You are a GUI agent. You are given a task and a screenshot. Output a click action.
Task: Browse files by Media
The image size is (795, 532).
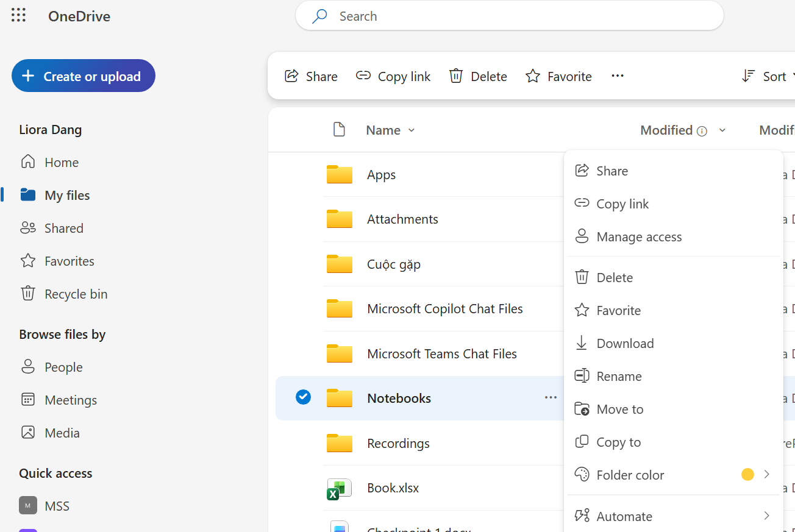[51, 433]
